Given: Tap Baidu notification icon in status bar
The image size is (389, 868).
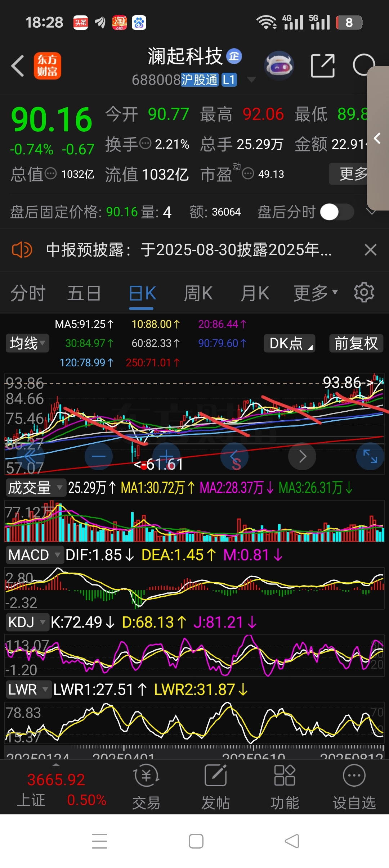Looking at the screenshot, I should click(x=139, y=23).
